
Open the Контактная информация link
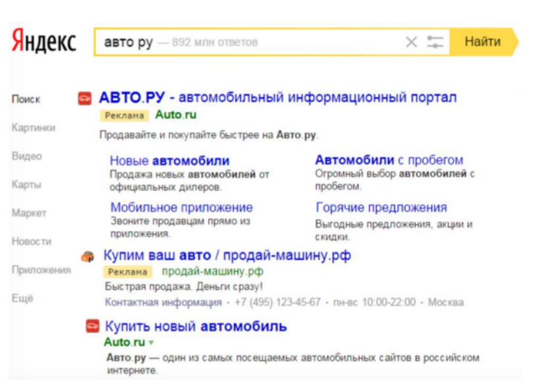coord(163,302)
